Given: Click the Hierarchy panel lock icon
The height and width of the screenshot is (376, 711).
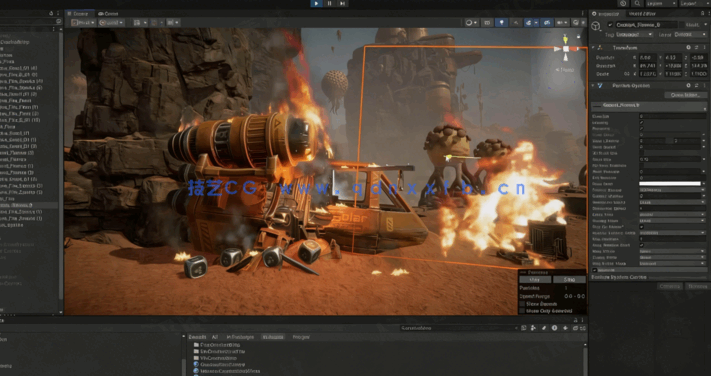Looking at the screenshot, I should point(51,14).
